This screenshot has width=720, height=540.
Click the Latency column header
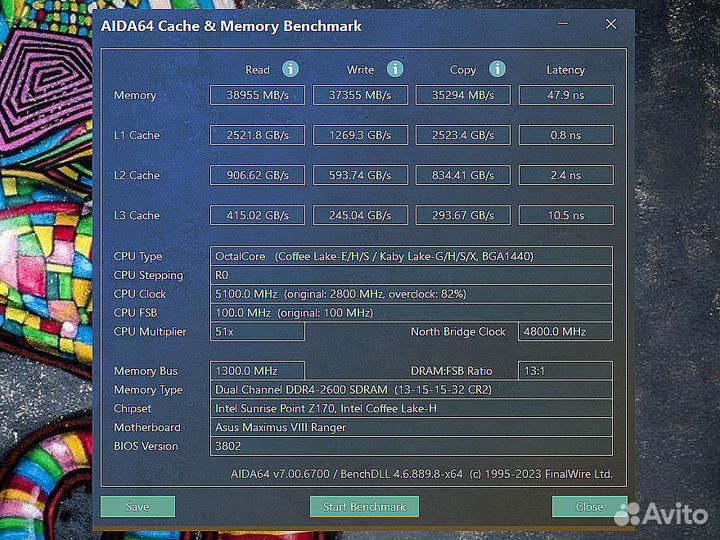tap(566, 70)
